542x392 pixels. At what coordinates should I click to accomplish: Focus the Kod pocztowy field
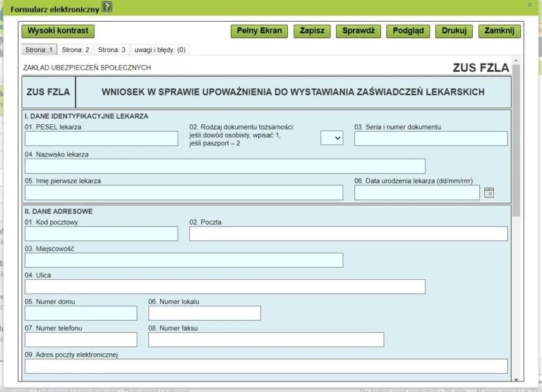(x=102, y=234)
